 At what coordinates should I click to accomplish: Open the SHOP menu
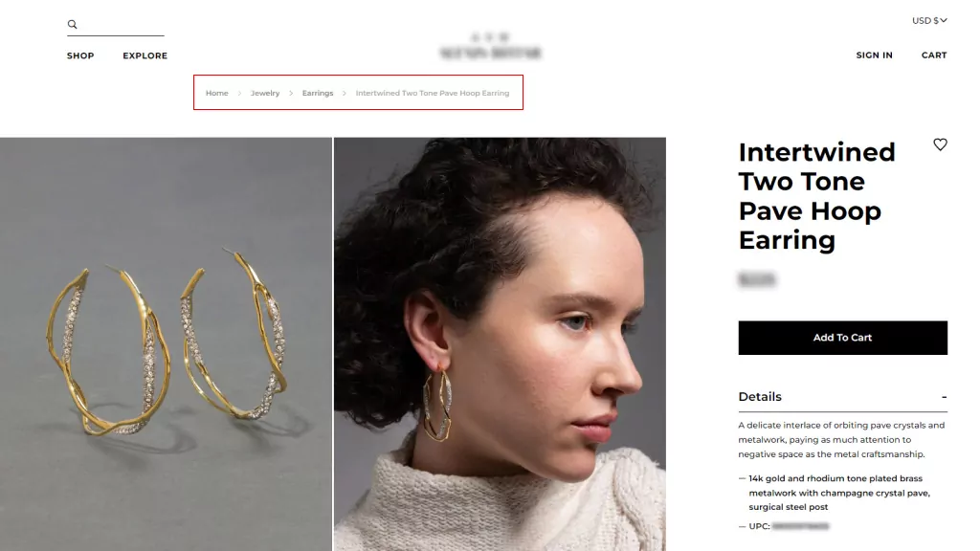[80, 55]
